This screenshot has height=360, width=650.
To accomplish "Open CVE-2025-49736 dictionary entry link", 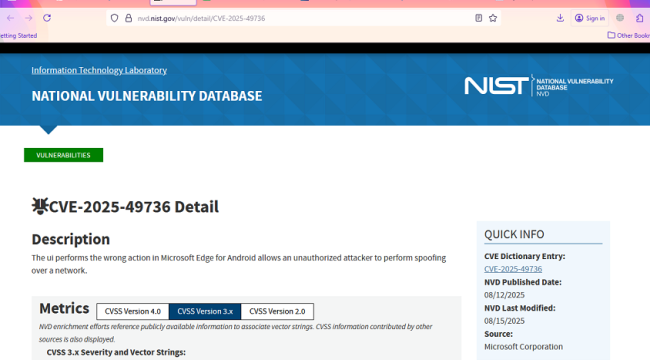I will tap(513, 269).
